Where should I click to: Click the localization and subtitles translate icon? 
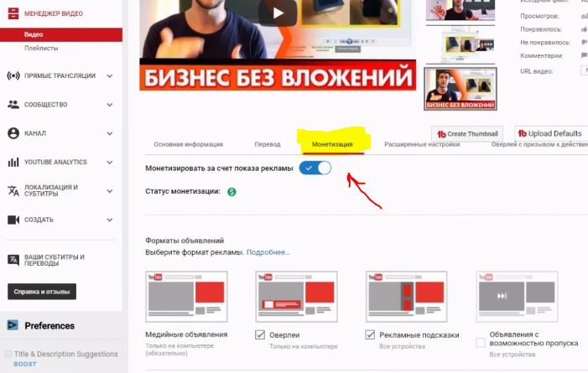pos(13,191)
